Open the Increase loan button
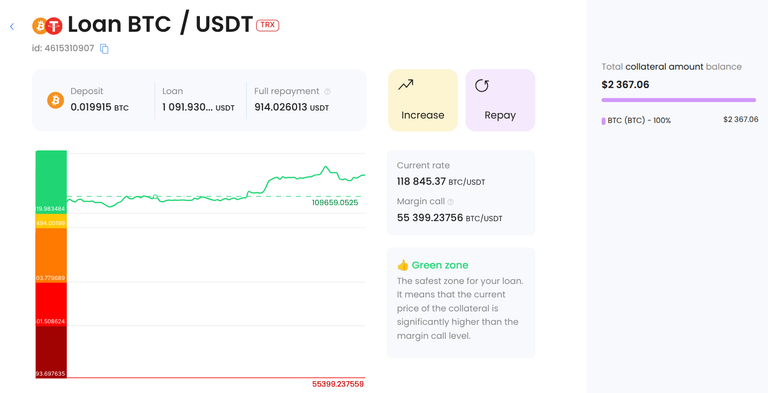Image resolution: width=768 pixels, height=393 pixels. click(x=423, y=100)
